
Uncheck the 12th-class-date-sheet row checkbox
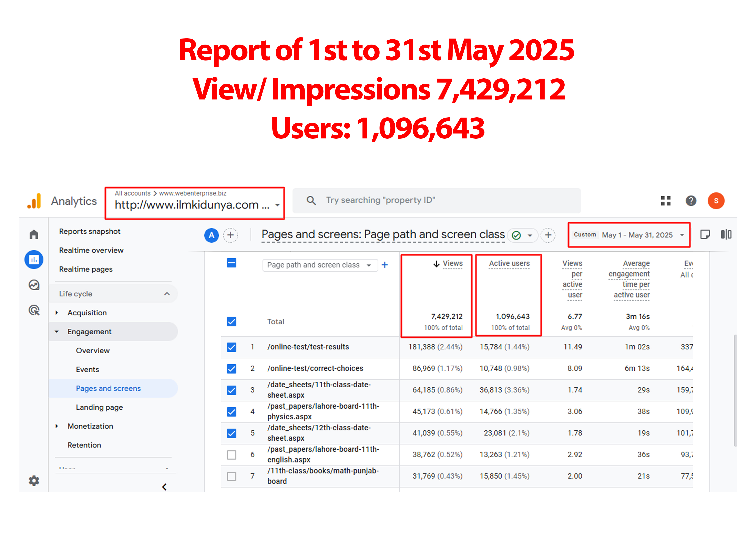(x=231, y=433)
